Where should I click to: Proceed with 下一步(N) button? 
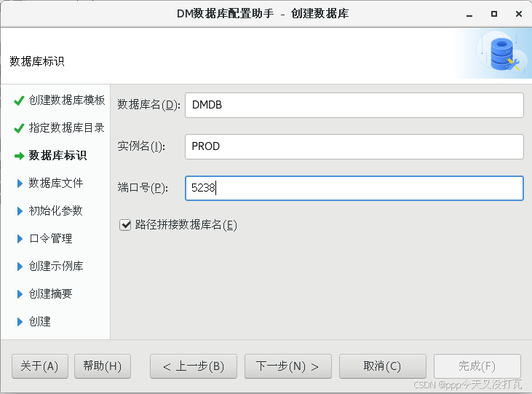[288, 366]
